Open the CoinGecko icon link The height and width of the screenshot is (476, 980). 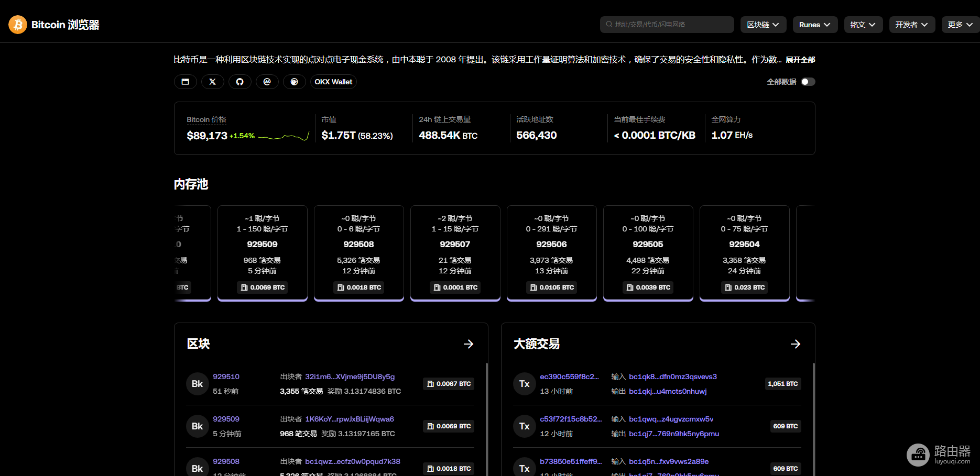coord(295,82)
